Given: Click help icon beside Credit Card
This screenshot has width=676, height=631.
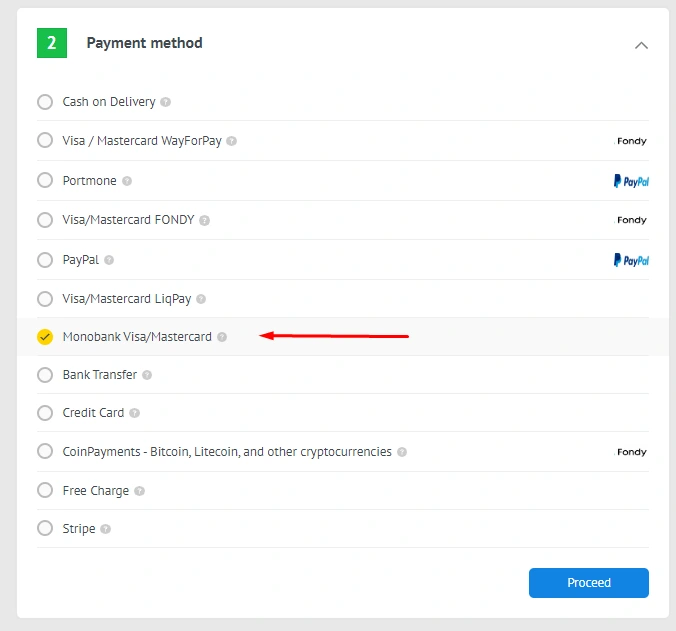Looking at the screenshot, I should coord(135,413).
